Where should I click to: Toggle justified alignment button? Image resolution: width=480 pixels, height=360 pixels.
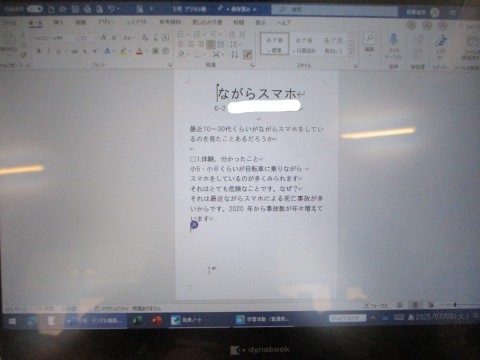(x=211, y=44)
